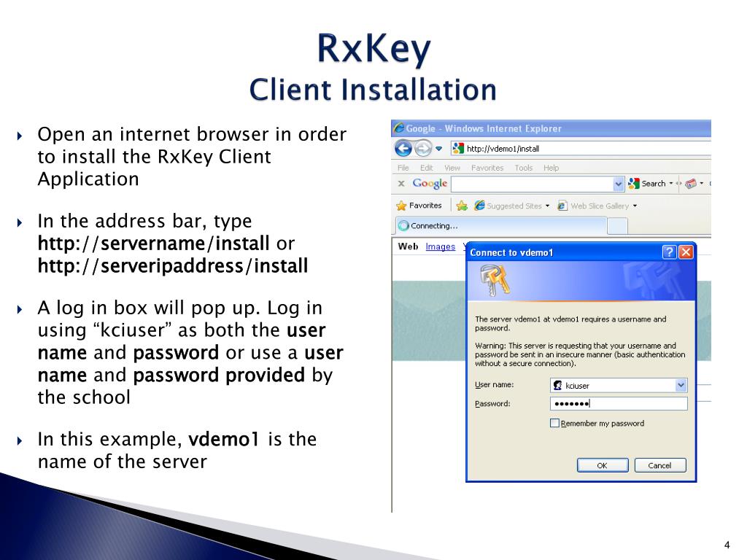Click the User name field with kciuser
The image size is (747, 560).
(619, 385)
